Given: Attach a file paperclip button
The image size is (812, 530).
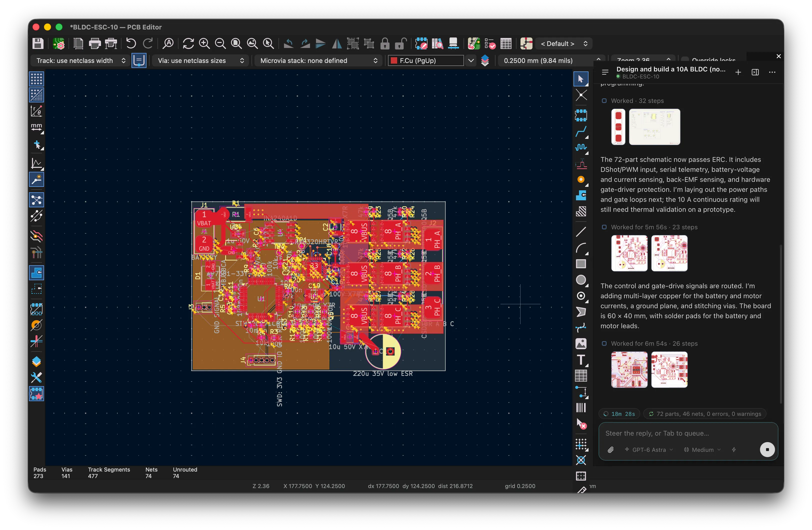Looking at the screenshot, I should tap(611, 450).
